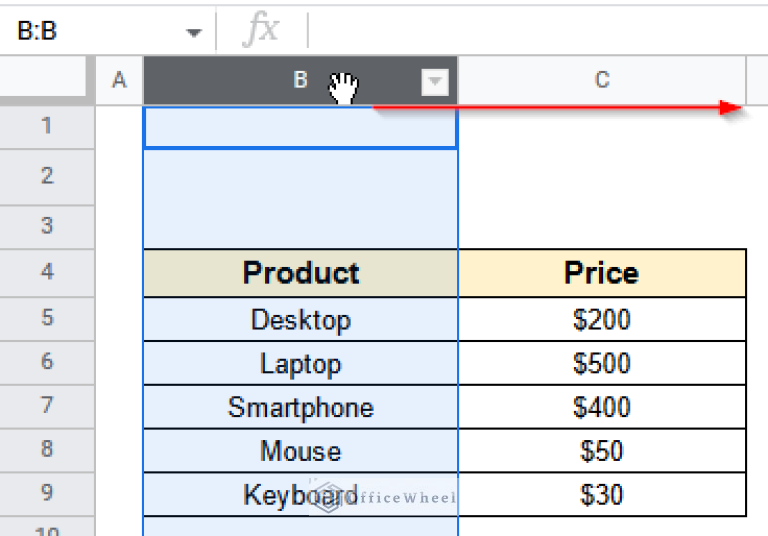Select row 7 header
The width and height of the screenshot is (768, 536).
(47, 407)
